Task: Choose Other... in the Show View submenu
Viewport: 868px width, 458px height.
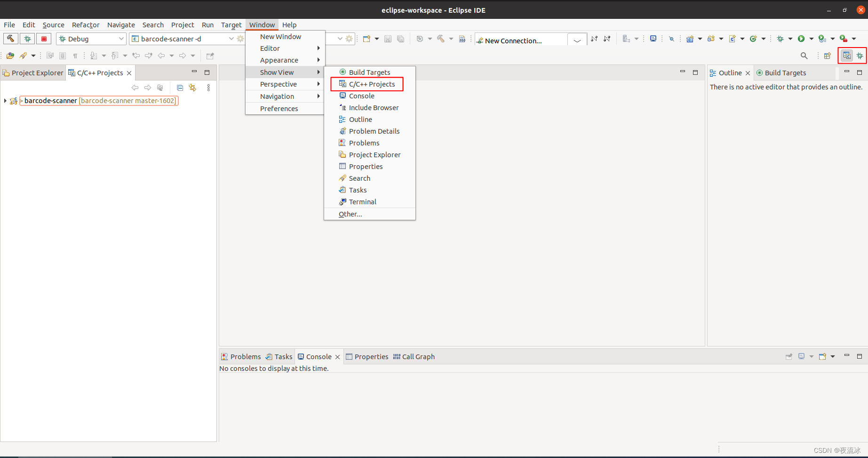Action: [x=350, y=214]
